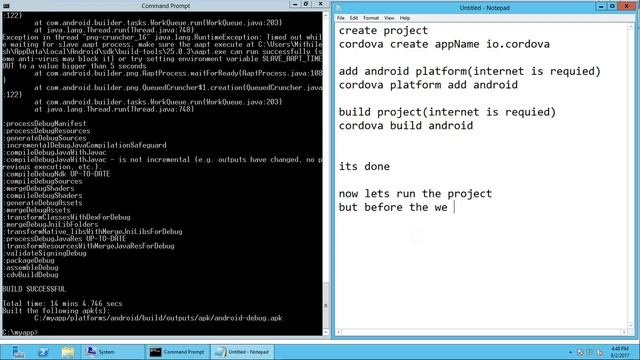Click 'BUILD SUCCESSFUL' text in Command Prompt
640x360 pixels.
click(34, 289)
